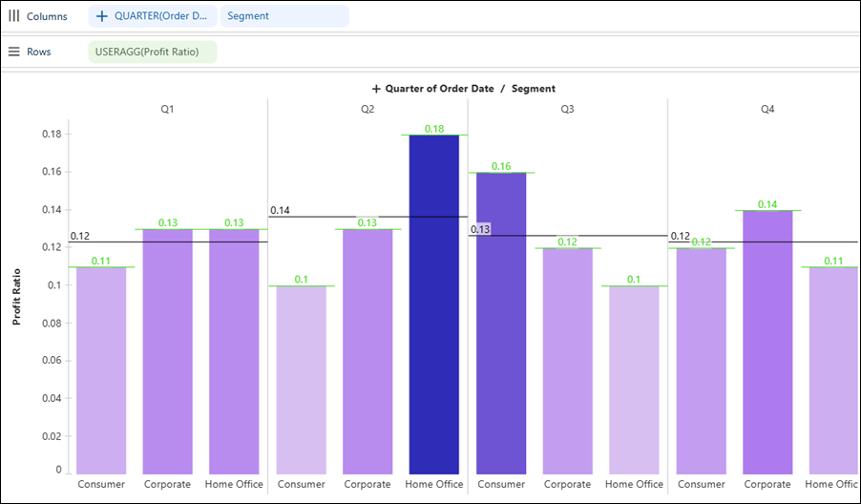Select the Q1 Corporate bar
This screenshot has width=861, height=504.
click(167, 351)
